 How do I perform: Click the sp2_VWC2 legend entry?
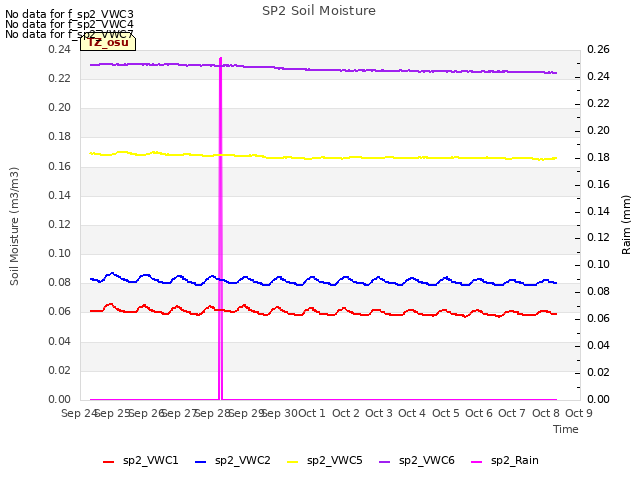(233, 461)
